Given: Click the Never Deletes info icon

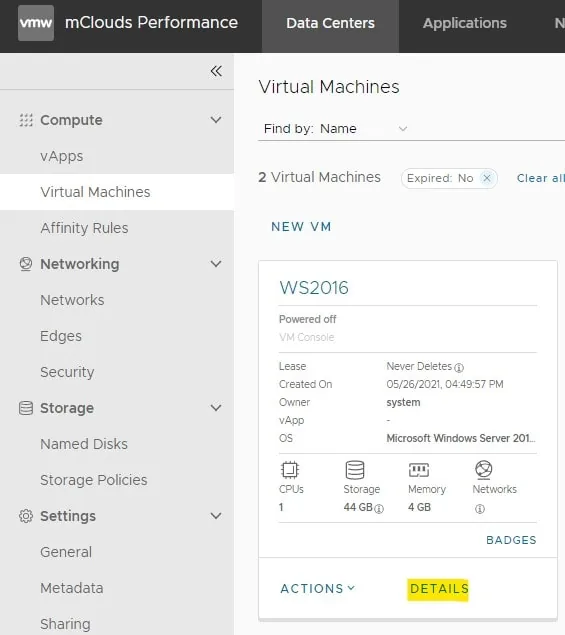Looking at the screenshot, I should (459, 368).
